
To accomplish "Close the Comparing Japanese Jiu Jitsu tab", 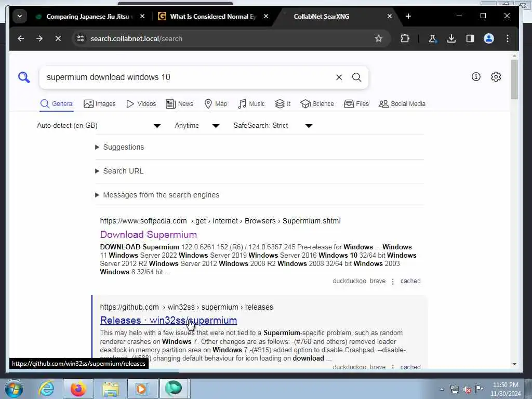I will click(x=142, y=16).
